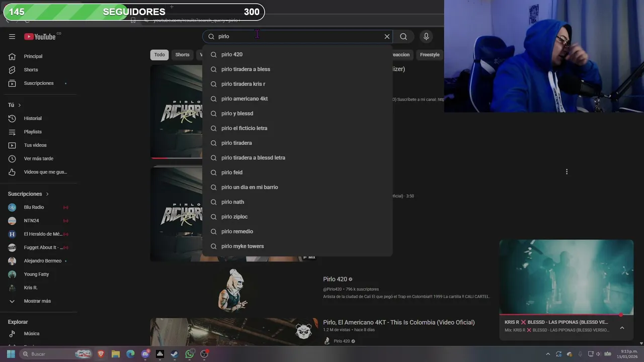Select the Shorts filter chip
Viewport: 644px width, 362px height.
(x=182, y=55)
